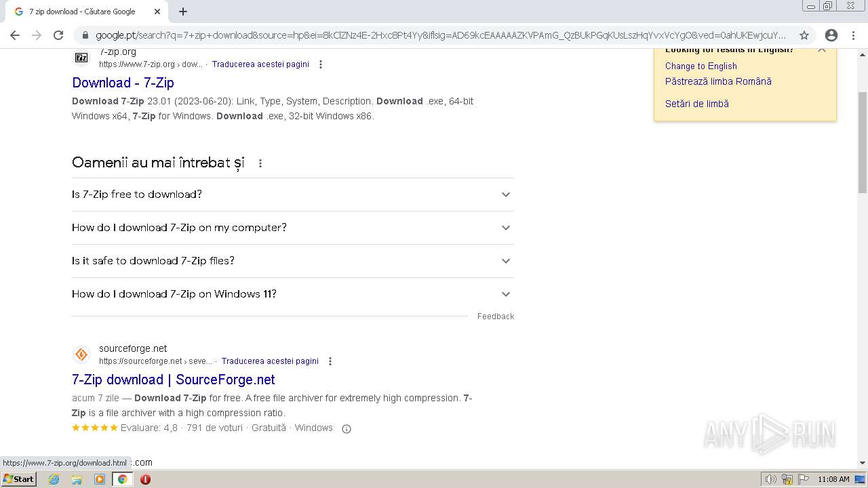Bookmark this page with the star icon
This screenshot has width=868, height=488.
click(x=804, y=35)
